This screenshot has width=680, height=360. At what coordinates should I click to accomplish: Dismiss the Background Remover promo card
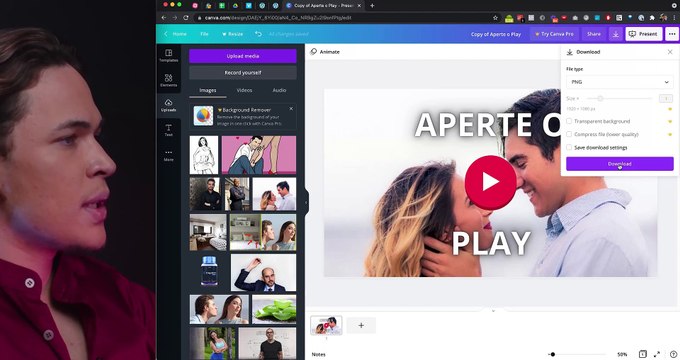pos(291,109)
